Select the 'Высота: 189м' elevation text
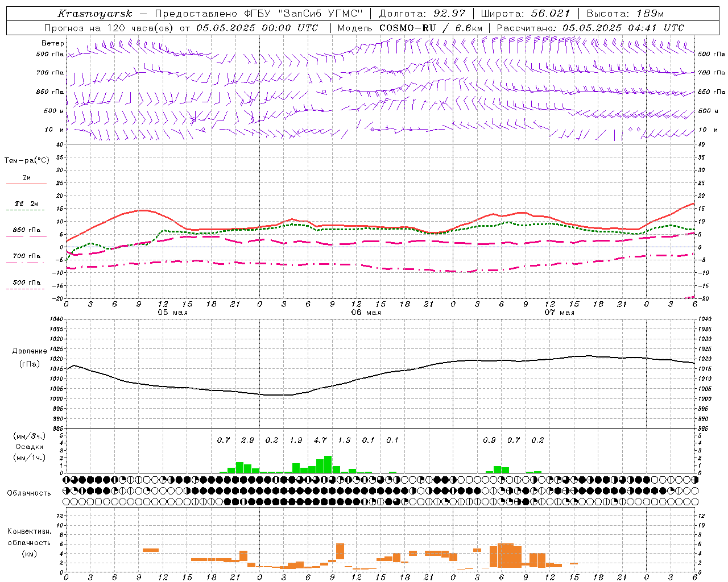 pyautogui.click(x=625, y=14)
